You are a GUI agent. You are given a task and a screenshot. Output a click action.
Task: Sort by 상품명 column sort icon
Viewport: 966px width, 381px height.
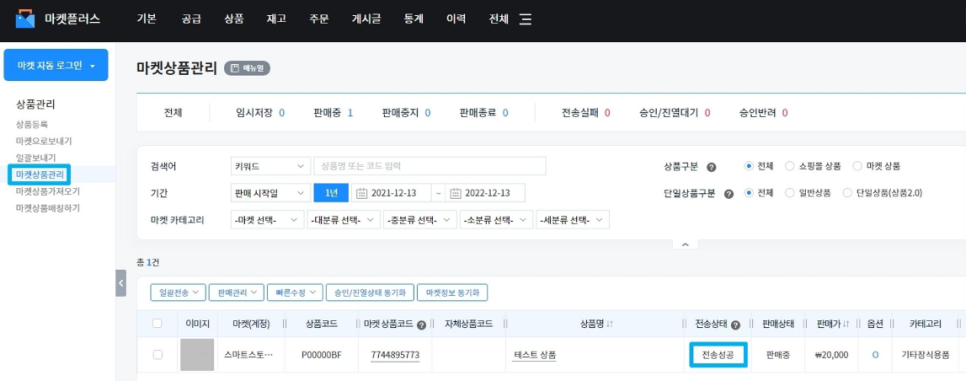click(x=609, y=324)
